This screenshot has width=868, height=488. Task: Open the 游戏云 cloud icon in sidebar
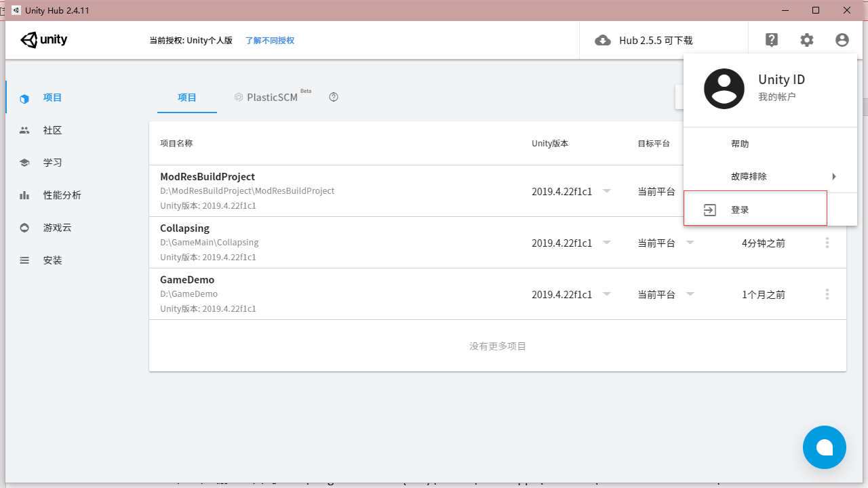pyautogui.click(x=24, y=228)
